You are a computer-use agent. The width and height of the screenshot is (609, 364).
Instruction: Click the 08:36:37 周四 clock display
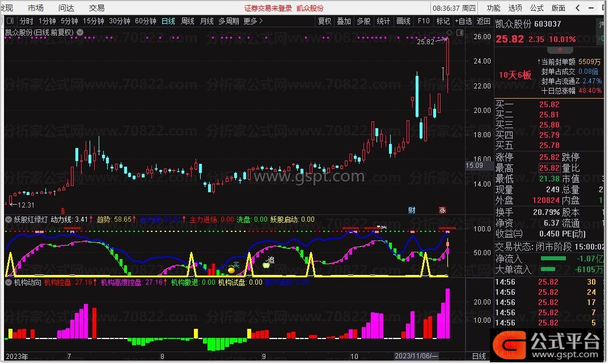coord(454,8)
